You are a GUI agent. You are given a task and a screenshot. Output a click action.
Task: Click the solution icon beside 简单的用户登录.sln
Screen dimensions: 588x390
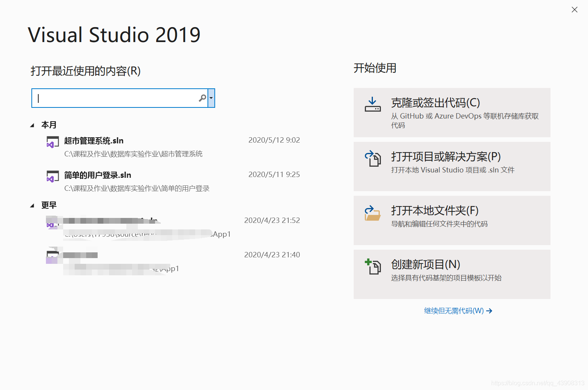pos(52,177)
